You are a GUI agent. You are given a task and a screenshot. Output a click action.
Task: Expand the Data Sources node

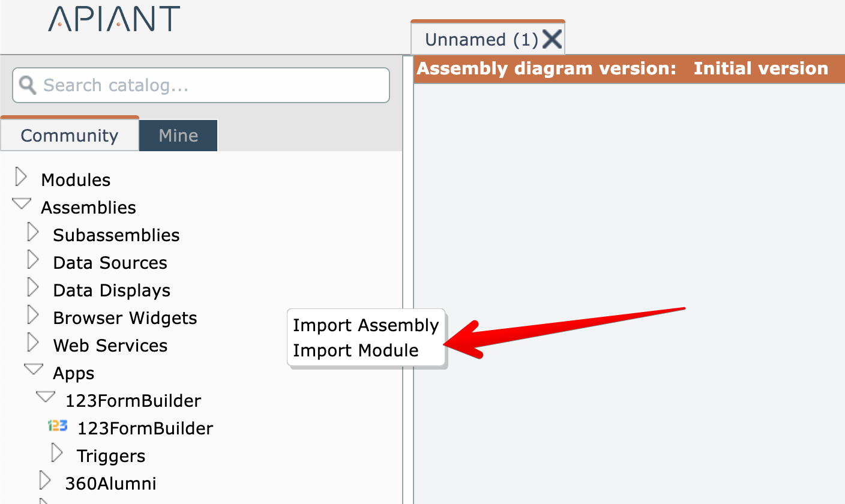coord(34,261)
